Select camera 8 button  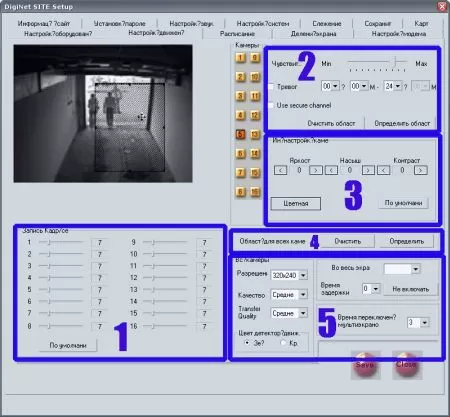(240, 192)
